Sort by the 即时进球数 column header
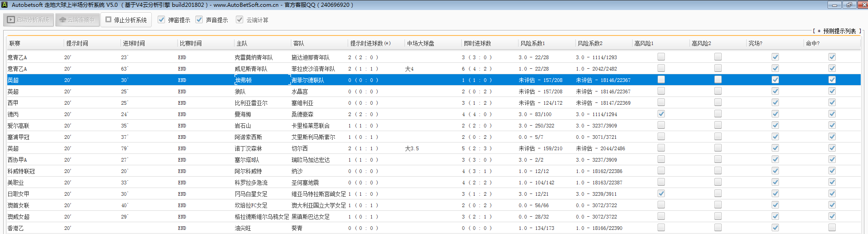868x234 pixels. coord(477,43)
